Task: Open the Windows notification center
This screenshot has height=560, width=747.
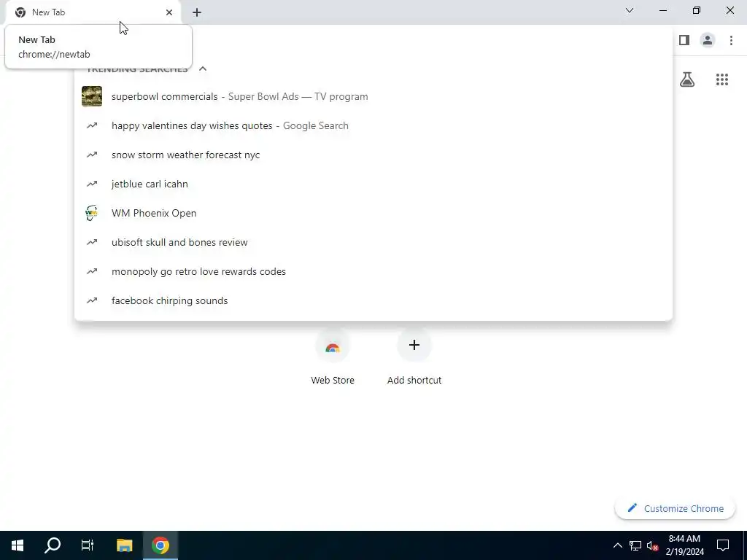Action: click(x=723, y=545)
